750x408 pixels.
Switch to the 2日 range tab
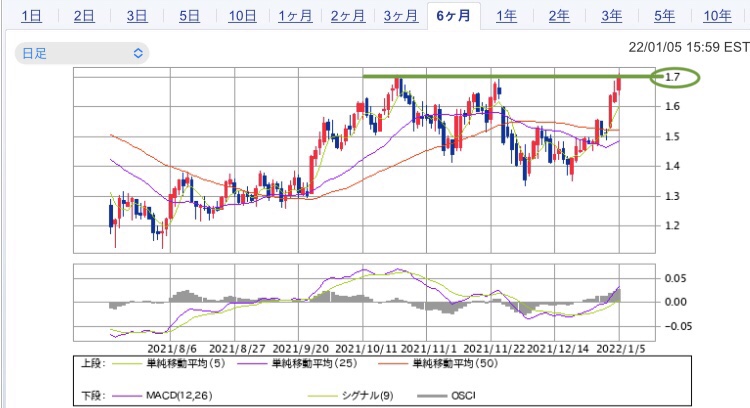[85, 15]
